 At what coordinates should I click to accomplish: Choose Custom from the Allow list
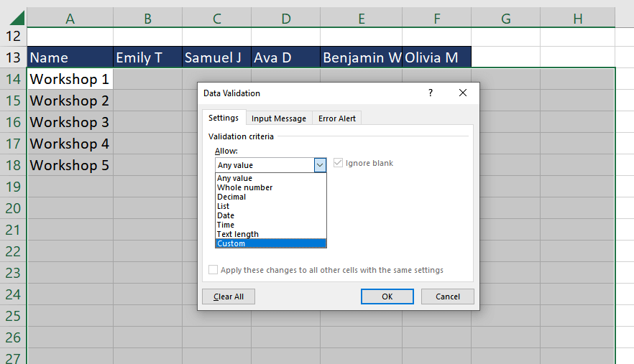(270, 243)
